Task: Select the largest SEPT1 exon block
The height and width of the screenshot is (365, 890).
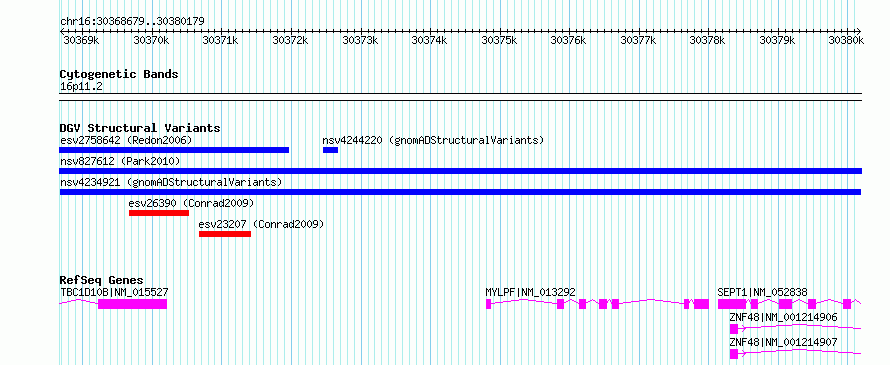Action: (732, 304)
